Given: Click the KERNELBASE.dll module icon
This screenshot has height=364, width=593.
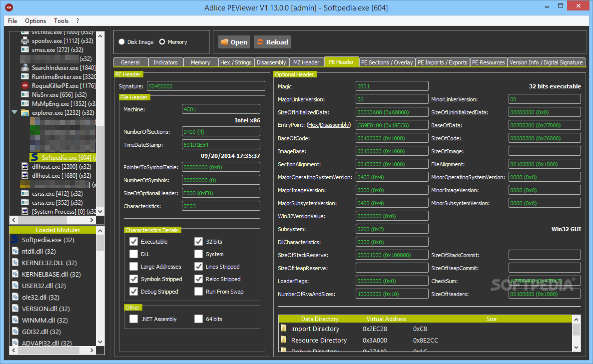Looking at the screenshot, I should click(15, 274).
